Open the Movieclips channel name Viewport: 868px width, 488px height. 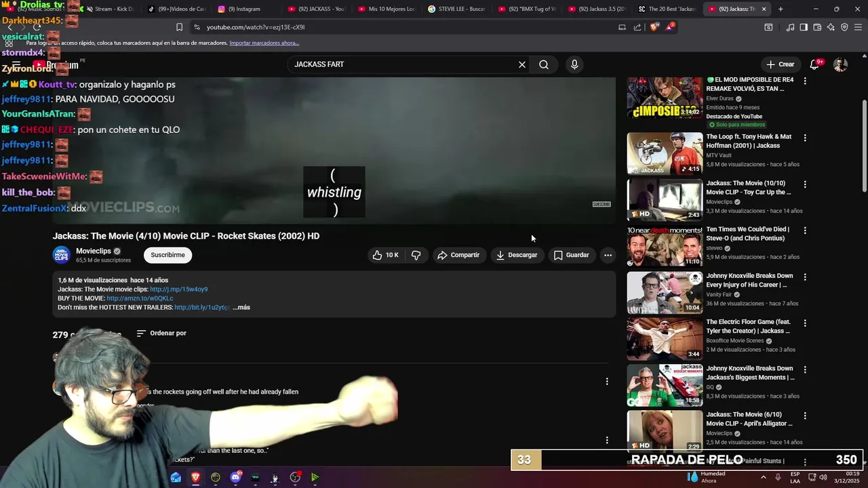(x=94, y=251)
